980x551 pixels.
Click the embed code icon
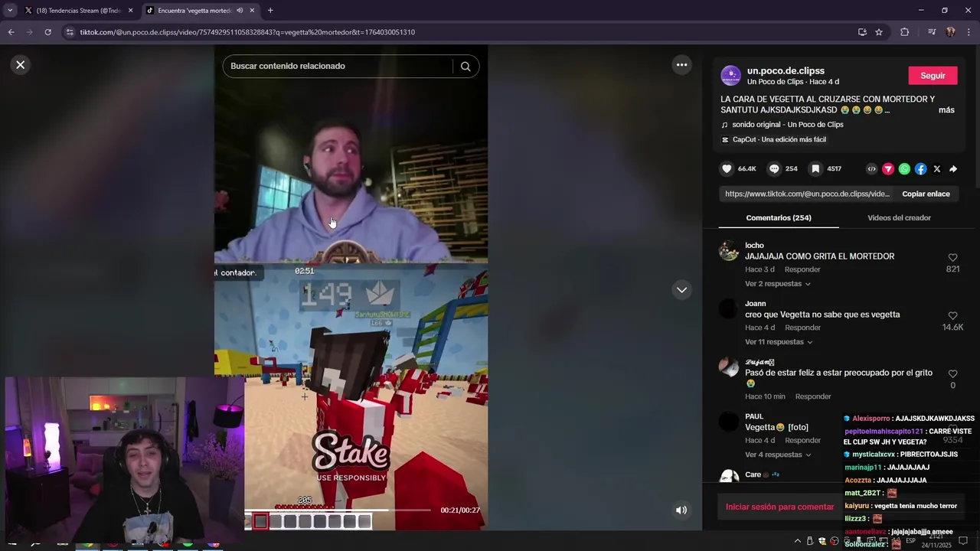pos(871,169)
